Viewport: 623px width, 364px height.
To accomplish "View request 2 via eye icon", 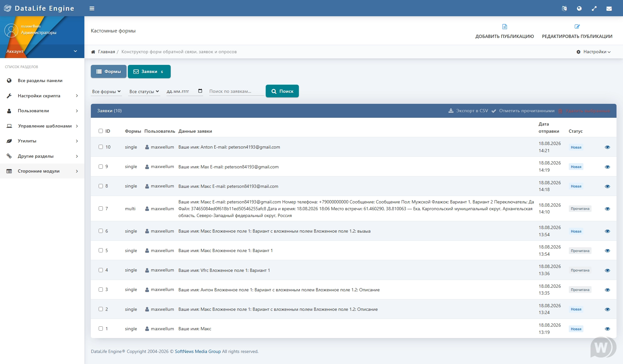I will [607, 309].
